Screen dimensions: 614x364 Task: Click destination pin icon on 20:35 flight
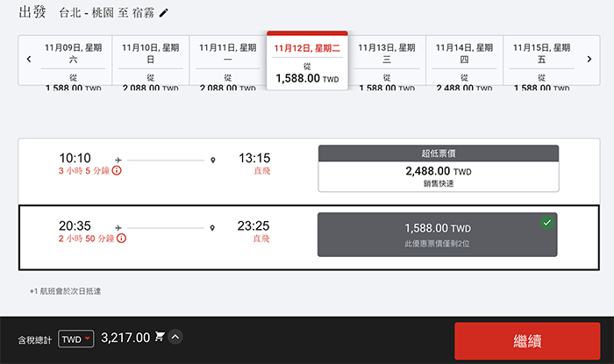coord(212,228)
